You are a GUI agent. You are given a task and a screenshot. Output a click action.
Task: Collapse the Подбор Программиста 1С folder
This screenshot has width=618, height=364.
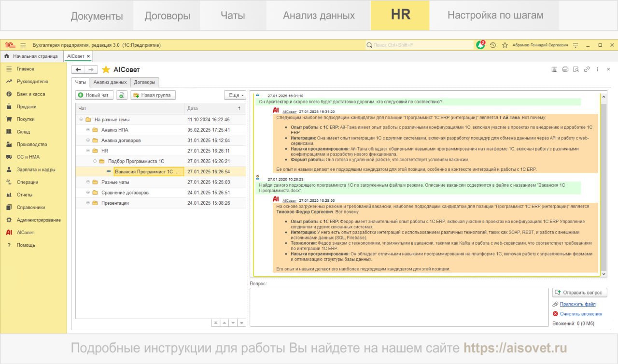pyautogui.click(x=95, y=161)
